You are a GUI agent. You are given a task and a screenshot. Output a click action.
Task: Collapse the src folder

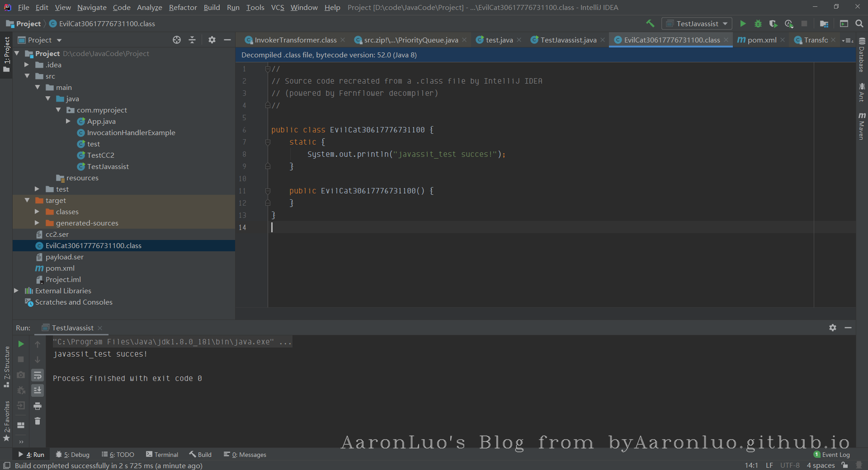pyautogui.click(x=27, y=76)
